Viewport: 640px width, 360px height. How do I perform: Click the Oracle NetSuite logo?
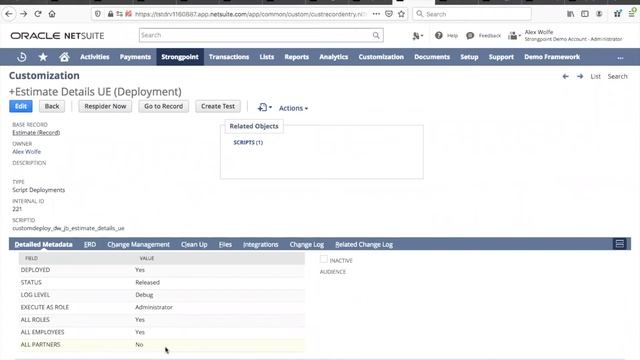(57, 36)
